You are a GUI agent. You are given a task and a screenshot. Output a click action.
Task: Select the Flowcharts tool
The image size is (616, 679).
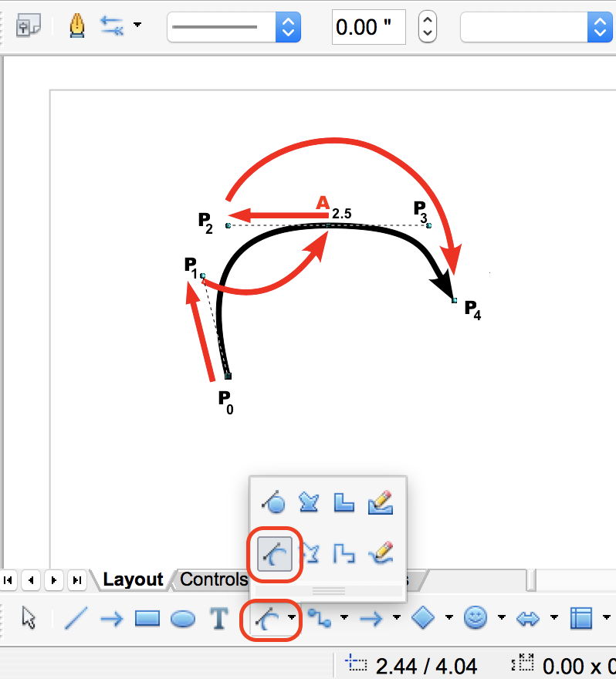click(x=581, y=618)
